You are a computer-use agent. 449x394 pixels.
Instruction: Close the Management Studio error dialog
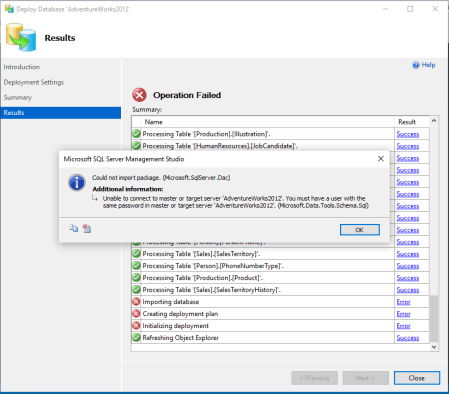[381, 159]
